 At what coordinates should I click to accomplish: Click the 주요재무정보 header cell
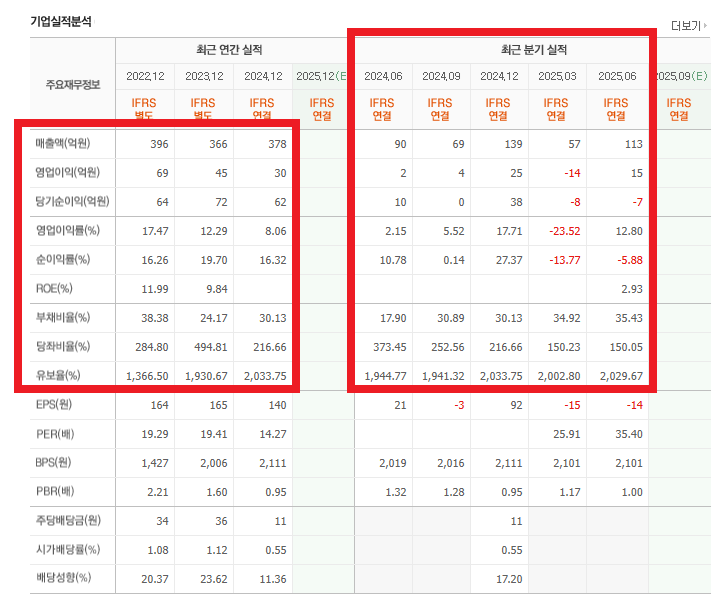click(x=72, y=84)
